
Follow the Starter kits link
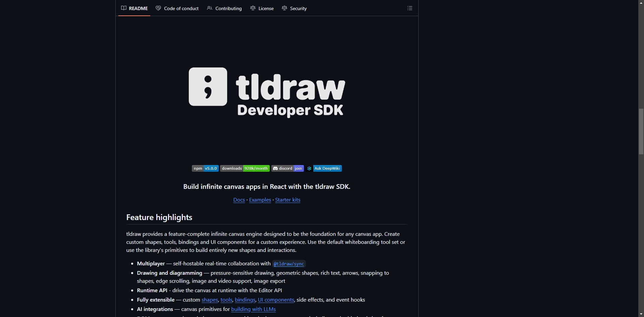click(288, 200)
